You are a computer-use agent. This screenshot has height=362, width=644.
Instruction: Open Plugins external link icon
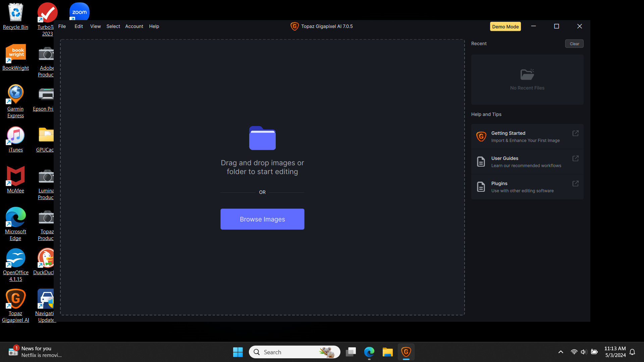point(575,184)
